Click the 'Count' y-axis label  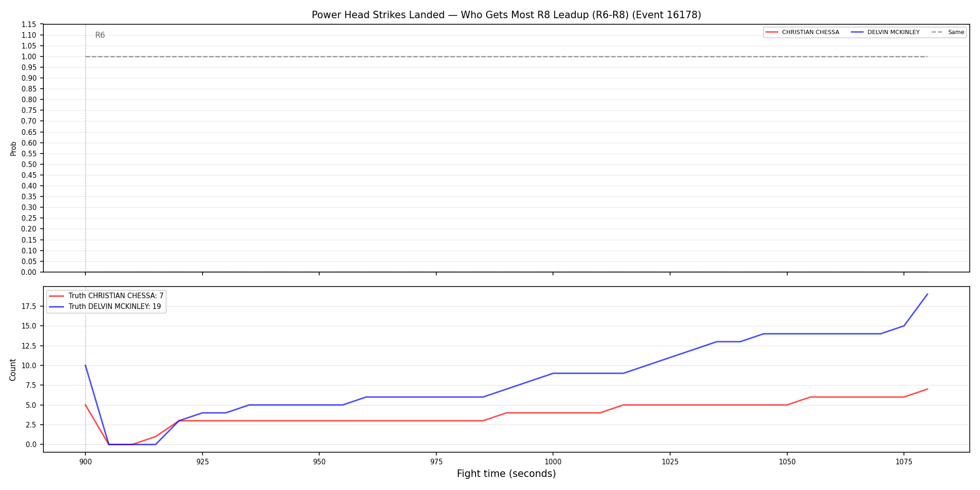pyautogui.click(x=13, y=370)
